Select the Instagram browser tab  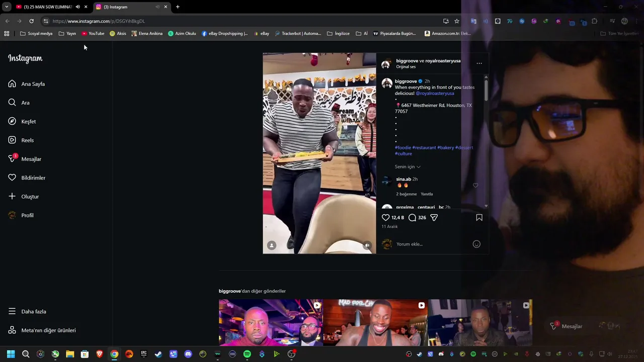[131, 7]
